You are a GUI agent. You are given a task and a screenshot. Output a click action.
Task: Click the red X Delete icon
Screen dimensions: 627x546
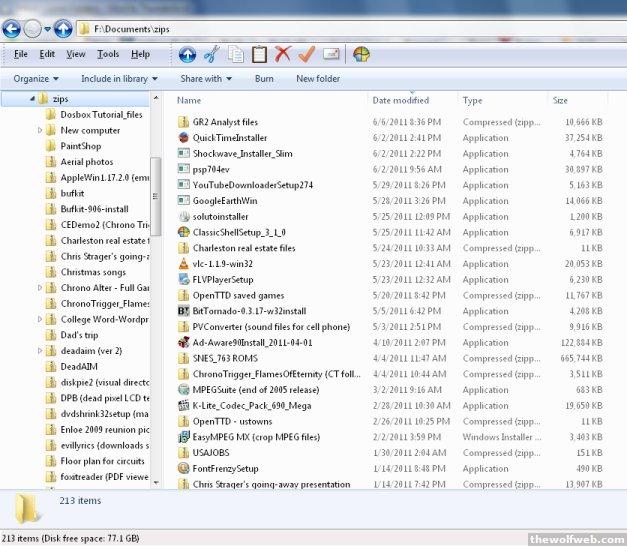(283, 54)
